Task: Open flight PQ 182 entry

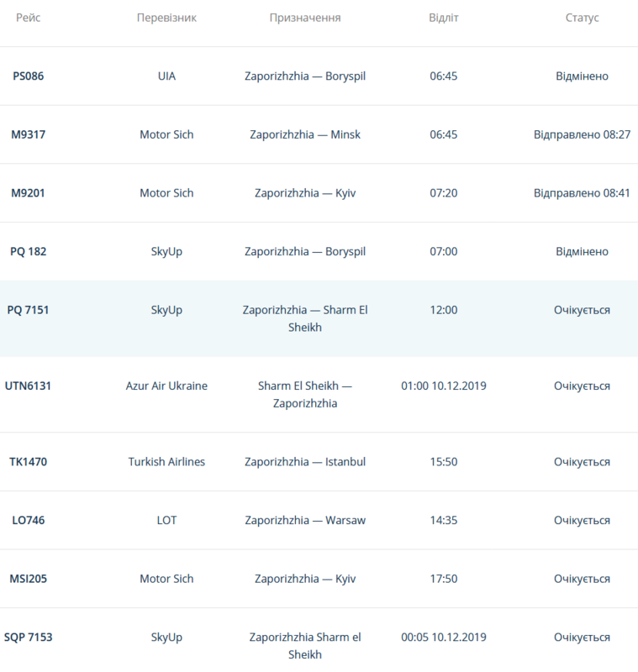Action: pyautogui.click(x=28, y=252)
